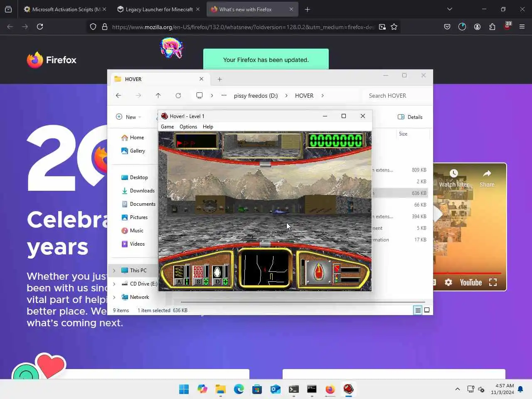
Task: Expand chevron after HOVER in breadcrumb
Action: pyautogui.click(x=323, y=96)
